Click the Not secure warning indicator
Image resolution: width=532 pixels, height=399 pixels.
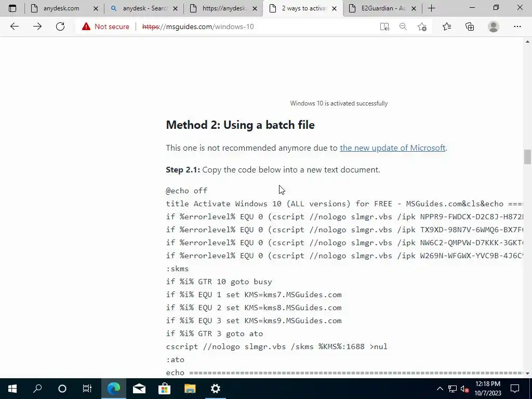pos(105,26)
